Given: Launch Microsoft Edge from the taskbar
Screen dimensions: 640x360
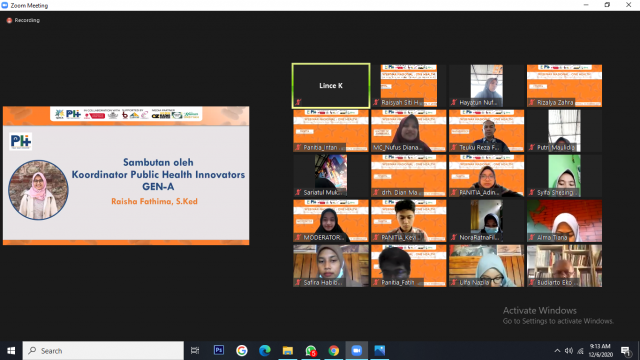Looking at the screenshot, I should (x=264, y=350).
